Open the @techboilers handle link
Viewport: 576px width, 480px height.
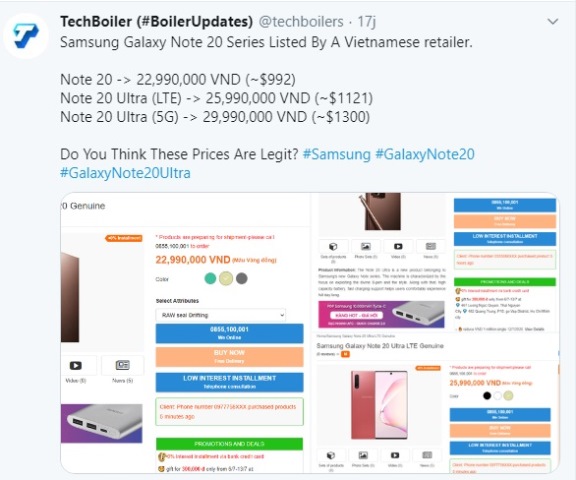point(301,22)
